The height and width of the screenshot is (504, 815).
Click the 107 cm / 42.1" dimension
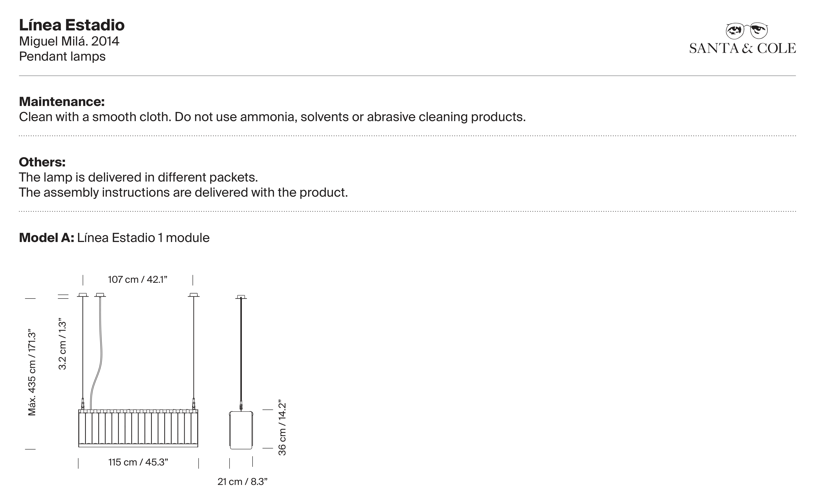pyautogui.click(x=137, y=279)
